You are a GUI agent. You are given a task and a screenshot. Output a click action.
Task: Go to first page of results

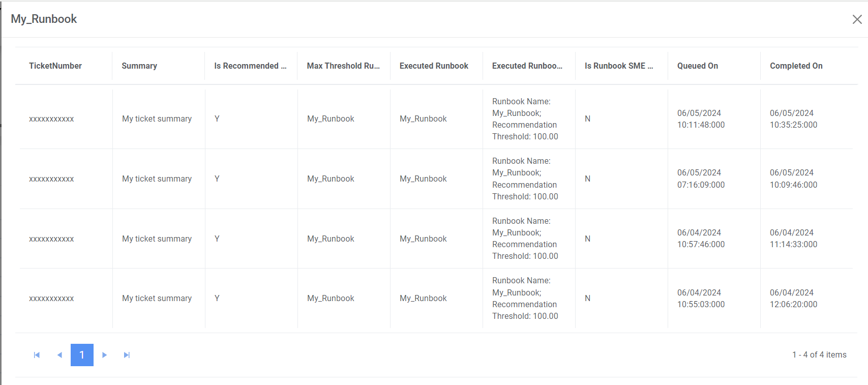[37, 355]
